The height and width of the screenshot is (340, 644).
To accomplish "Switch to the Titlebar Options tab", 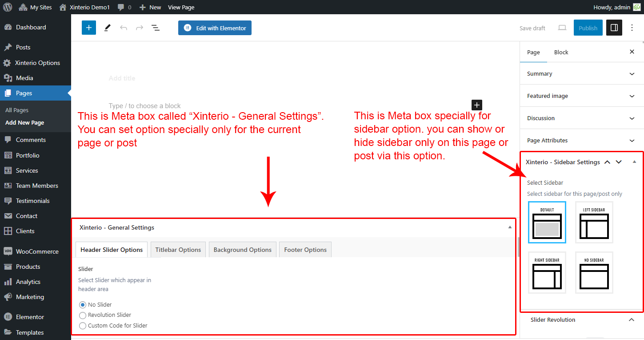I will pyautogui.click(x=178, y=250).
